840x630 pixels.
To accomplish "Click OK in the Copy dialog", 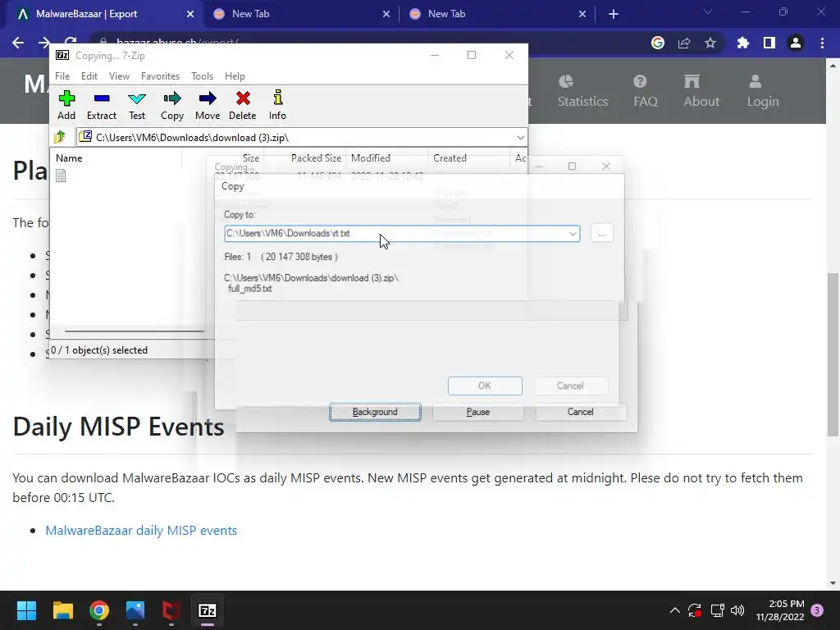I will click(x=485, y=386).
